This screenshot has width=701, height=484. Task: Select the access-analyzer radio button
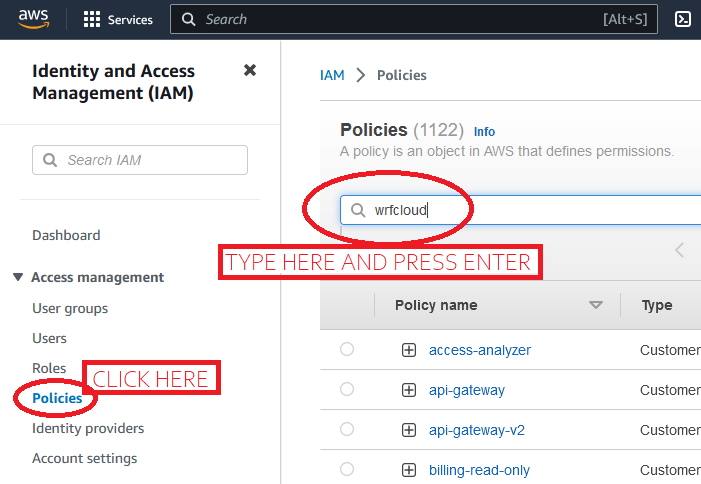347,349
